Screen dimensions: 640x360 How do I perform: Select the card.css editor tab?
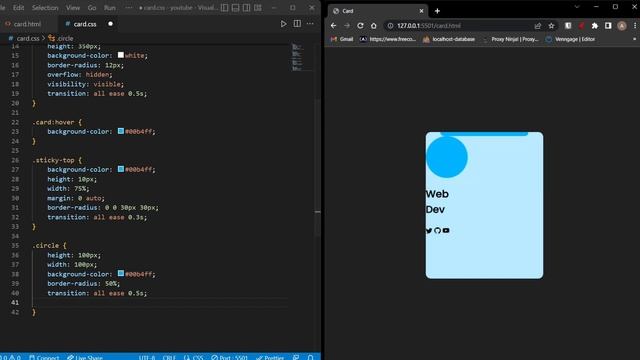[85, 24]
